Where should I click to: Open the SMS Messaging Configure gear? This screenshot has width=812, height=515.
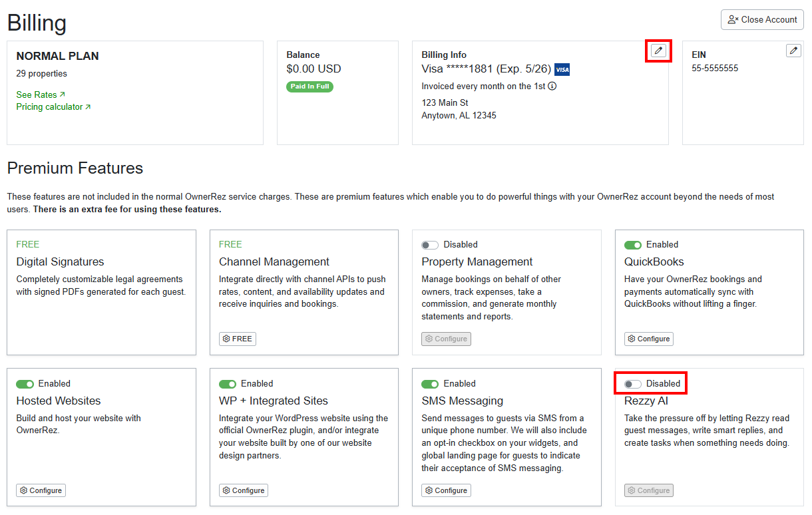coord(446,490)
